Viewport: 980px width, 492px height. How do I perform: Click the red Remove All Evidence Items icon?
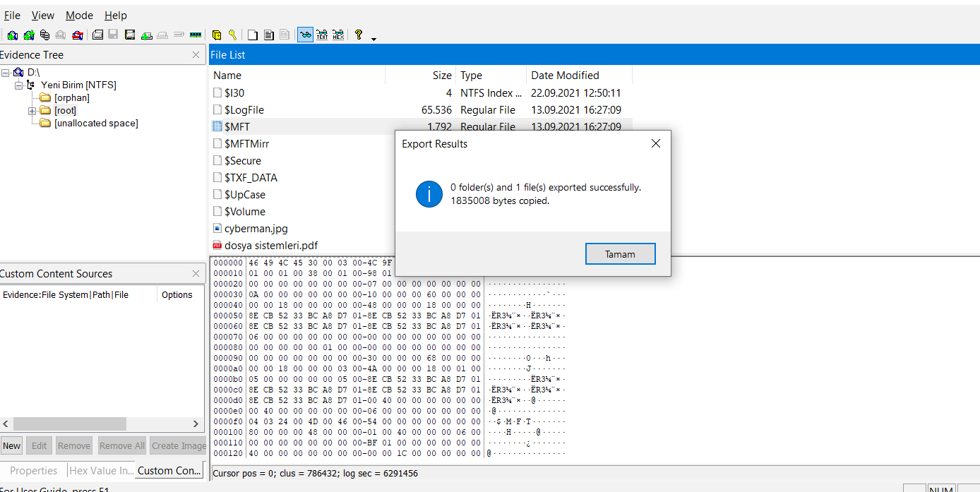click(x=78, y=35)
